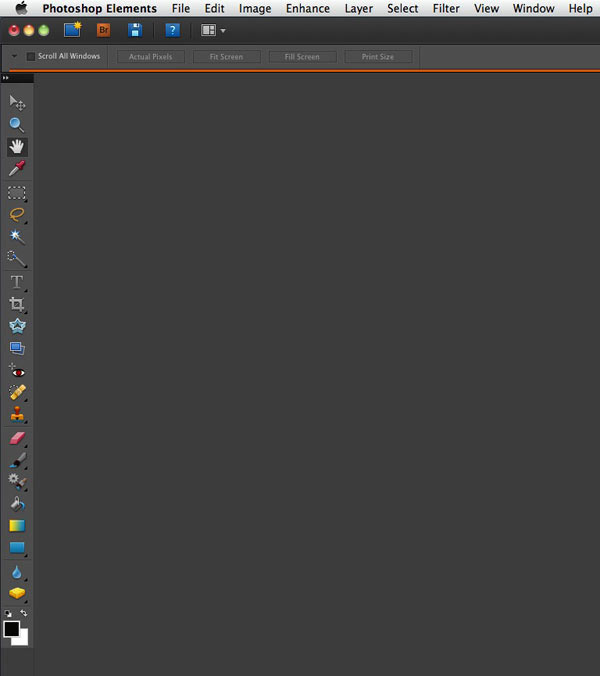Viewport: 600px width, 676px height.
Task: Open the Image menu
Action: point(255,8)
